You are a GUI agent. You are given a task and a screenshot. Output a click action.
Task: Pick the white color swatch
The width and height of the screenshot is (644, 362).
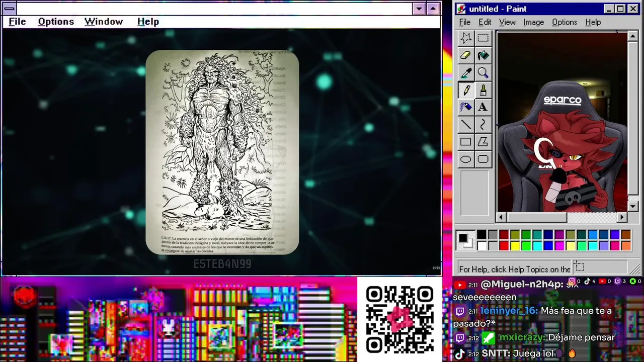[x=481, y=246]
